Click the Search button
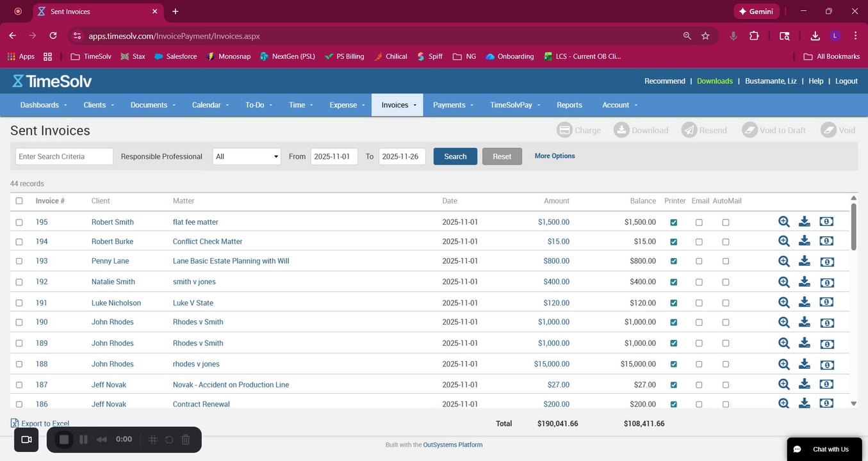 [455, 156]
